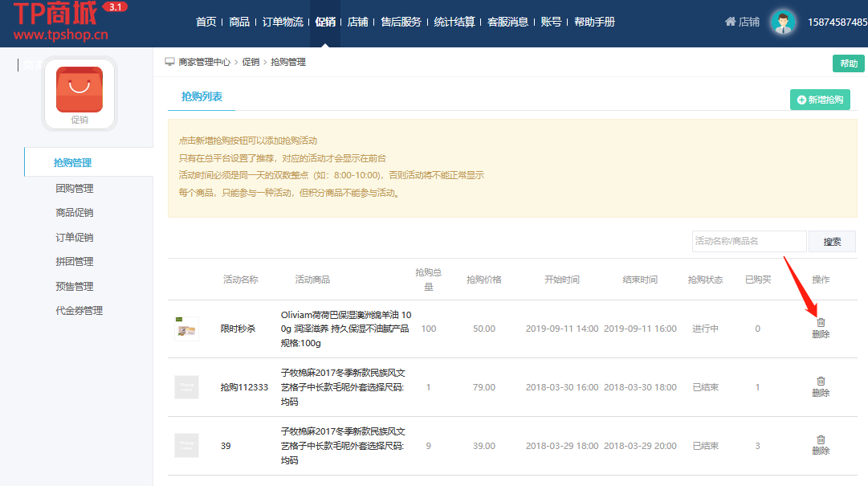This screenshot has height=486, width=868.
Task: Open 团购管理 in the sidebar
Action: tap(74, 188)
